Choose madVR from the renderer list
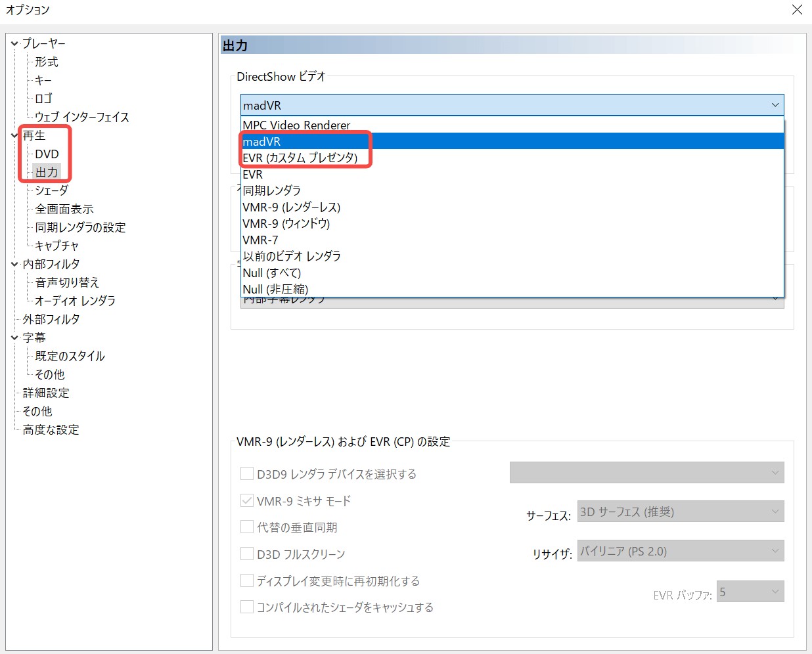This screenshot has width=812, height=654. pyautogui.click(x=512, y=141)
